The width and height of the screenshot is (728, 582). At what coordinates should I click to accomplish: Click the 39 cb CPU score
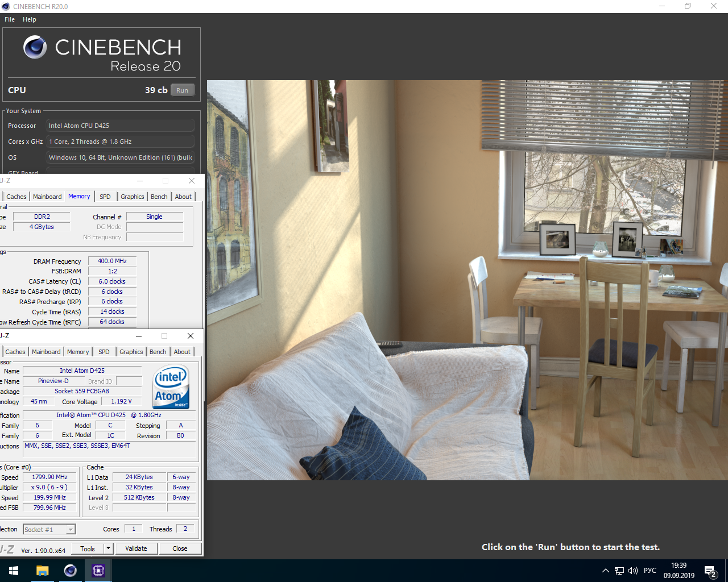click(x=156, y=90)
